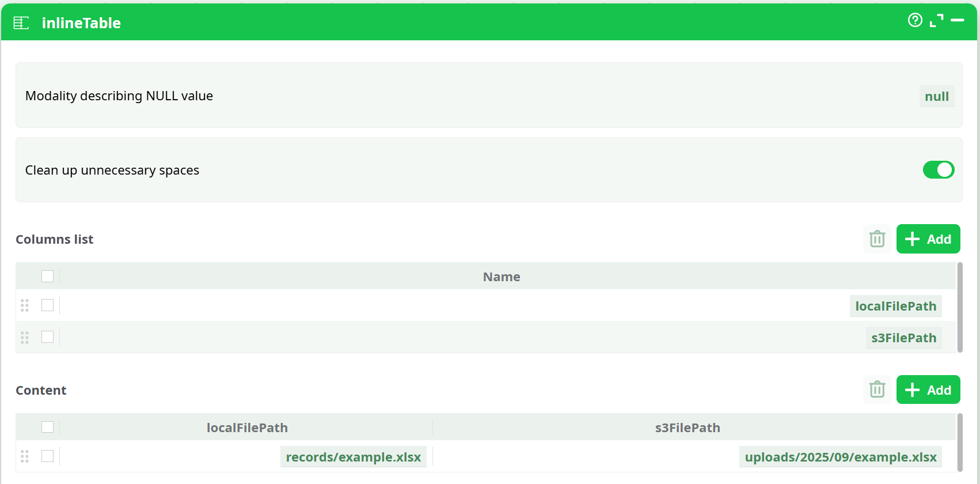Minimize the inlineTable panel
Image resolution: width=980 pixels, height=484 pixels.
[x=958, y=20]
